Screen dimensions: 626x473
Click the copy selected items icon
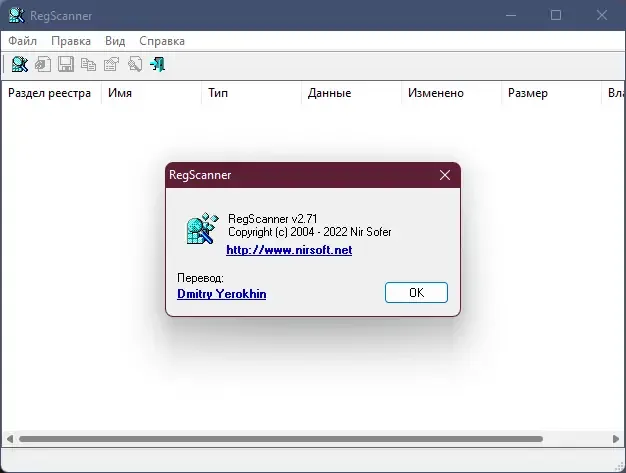[x=89, y=64]
